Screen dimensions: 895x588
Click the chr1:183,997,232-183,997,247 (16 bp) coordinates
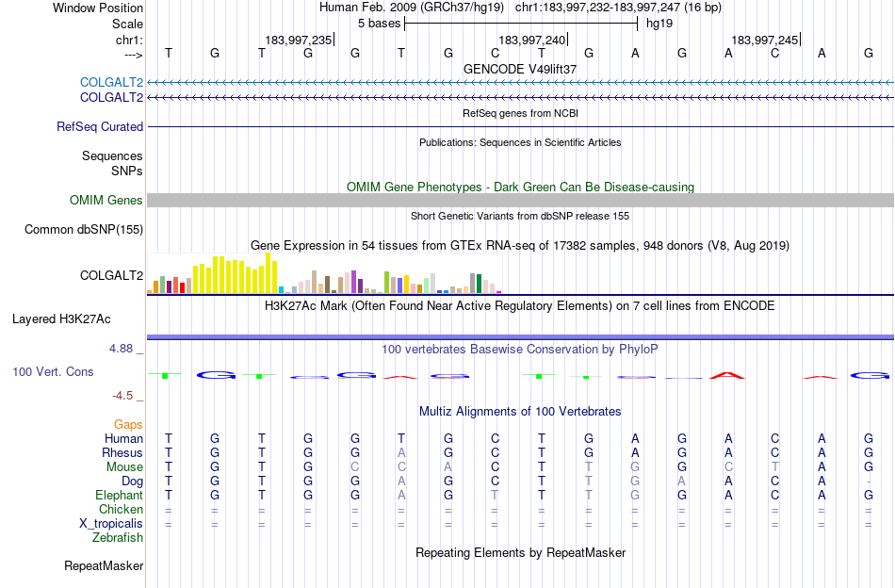[x=618, y=8]
